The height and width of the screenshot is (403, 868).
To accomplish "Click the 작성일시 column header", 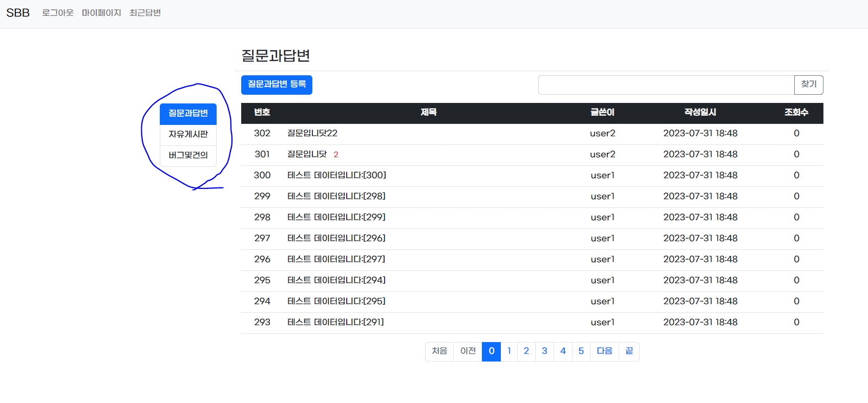I will (x=701, y=112).
